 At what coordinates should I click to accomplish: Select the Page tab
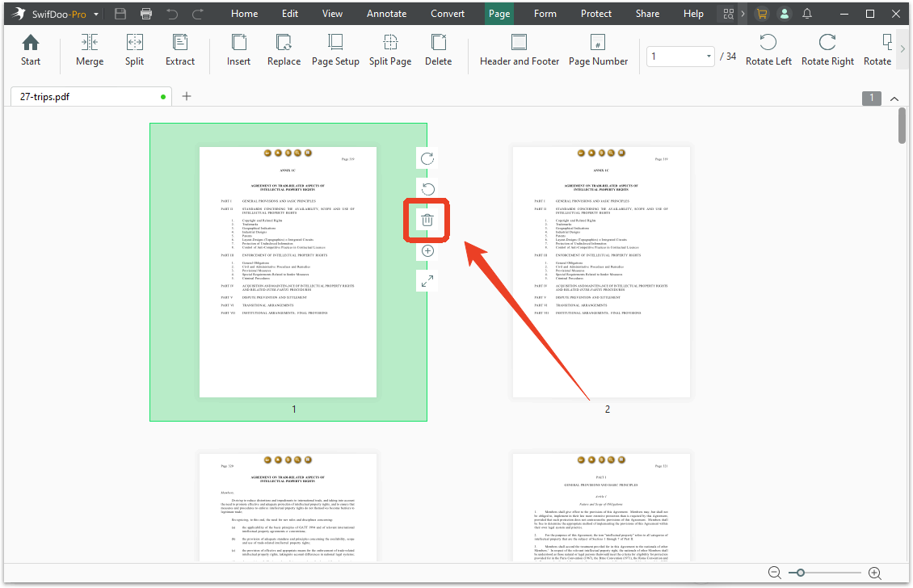click(x=499, y=14)
